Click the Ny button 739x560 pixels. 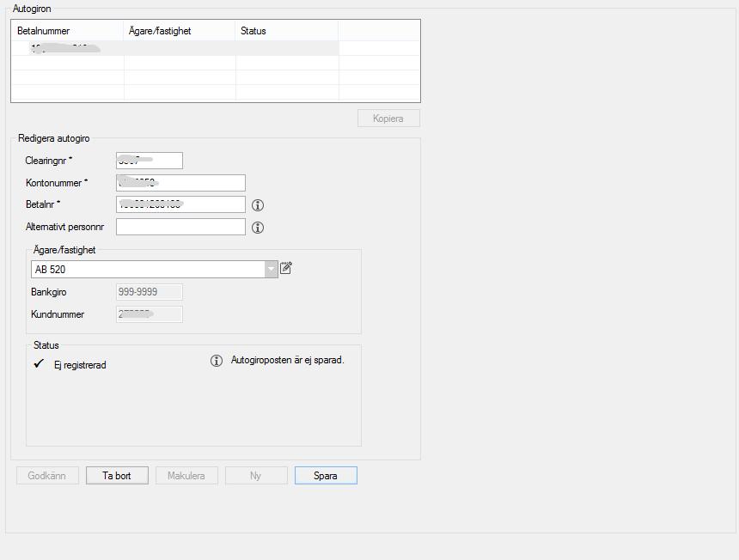click(x=256, y=475)
